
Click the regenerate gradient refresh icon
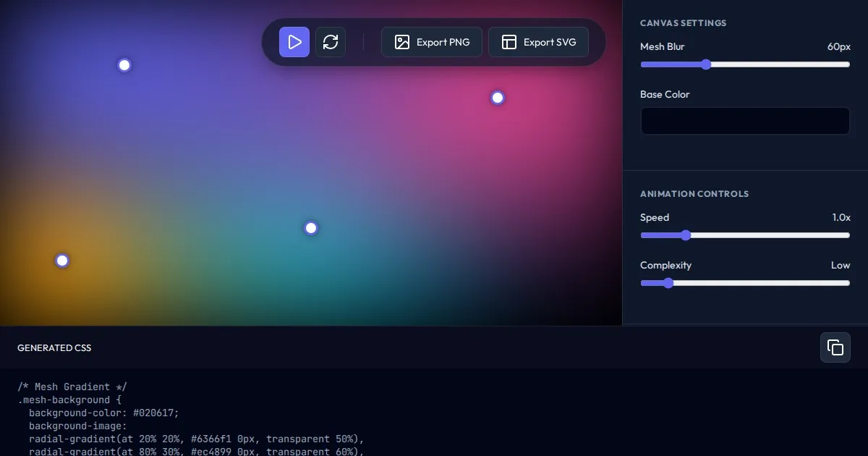[x=331, y=42]
